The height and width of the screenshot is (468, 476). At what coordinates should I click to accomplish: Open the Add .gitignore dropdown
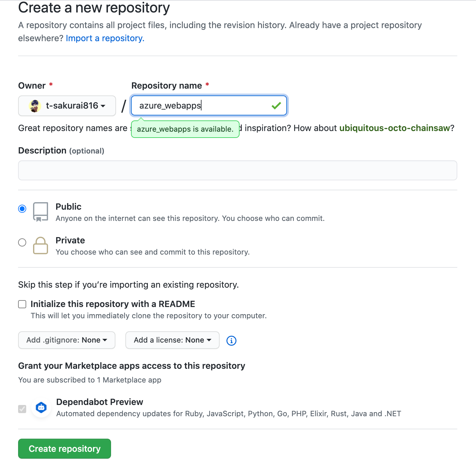click(x=67, y=340)
